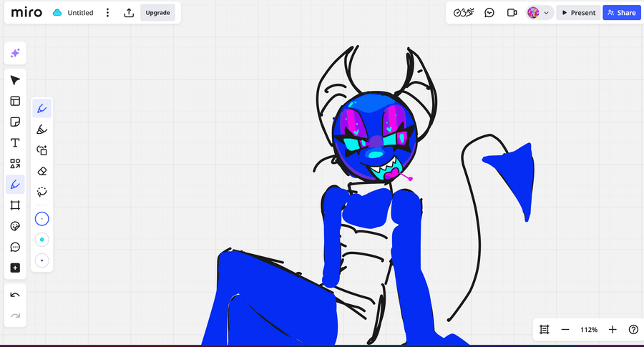Pick the Sticky note tool

(15, 122)
